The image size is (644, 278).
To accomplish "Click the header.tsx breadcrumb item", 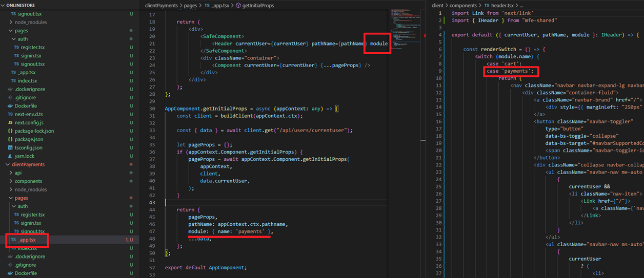I will tap(502, 5).
